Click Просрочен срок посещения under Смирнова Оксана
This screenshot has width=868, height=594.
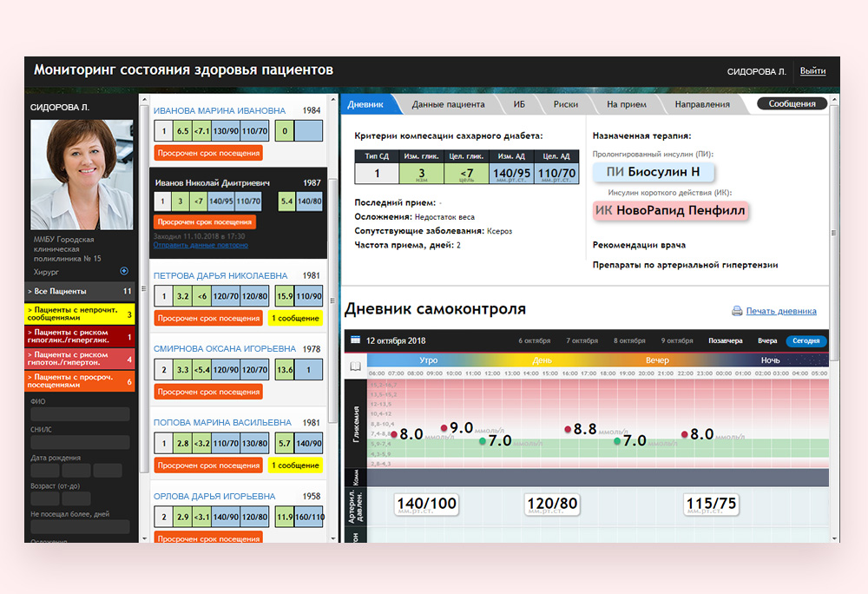coord(208,392)
